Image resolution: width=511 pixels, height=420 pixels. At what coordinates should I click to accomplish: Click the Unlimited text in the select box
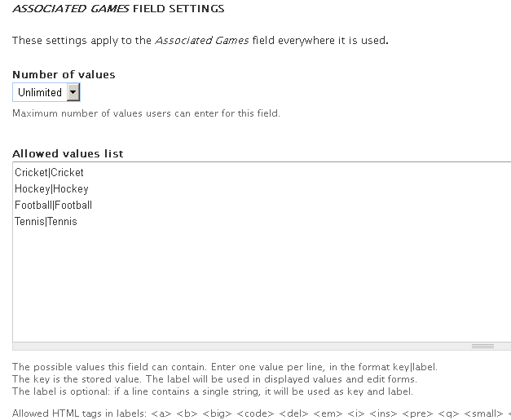click(39, 92)
